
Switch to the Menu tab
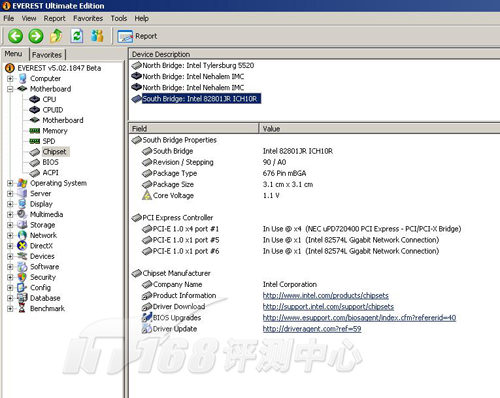(14, 54)
